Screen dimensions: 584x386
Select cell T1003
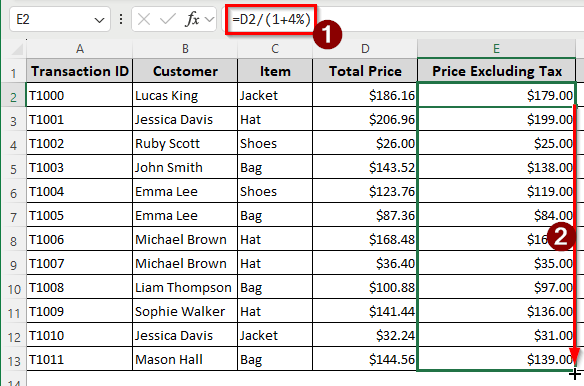pos(79,167)
